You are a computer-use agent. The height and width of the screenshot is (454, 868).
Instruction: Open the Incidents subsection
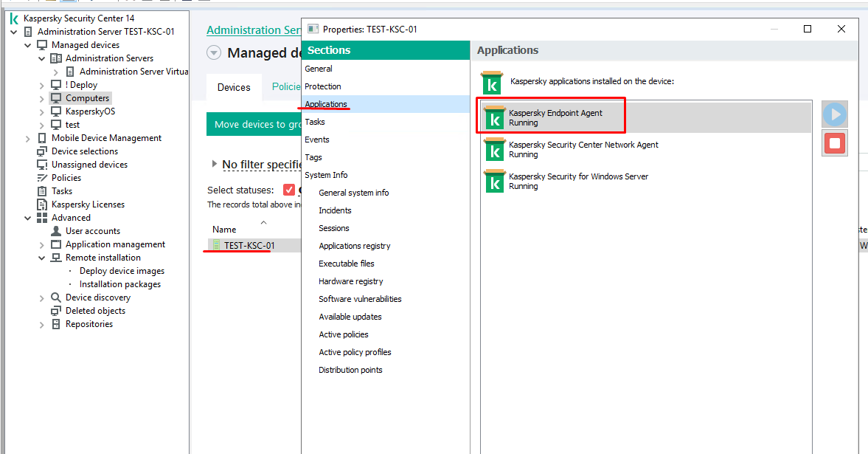click(335, 210)
